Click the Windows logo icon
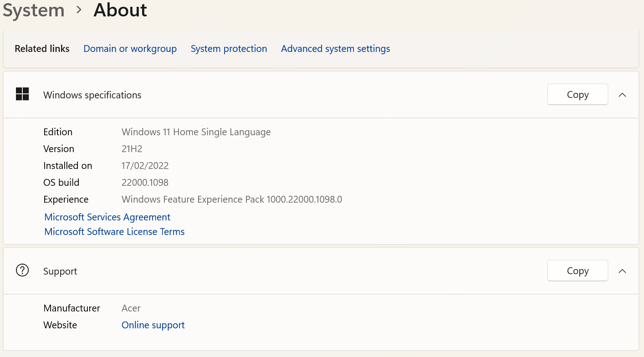The height and width of the screenshot is (357, 644). (x=22, y=94)
